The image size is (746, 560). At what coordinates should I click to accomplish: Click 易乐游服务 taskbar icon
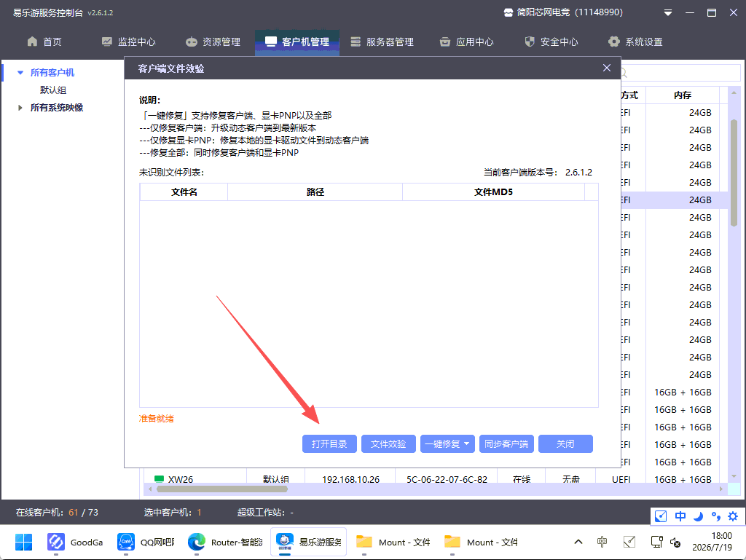(x=309, y=542)
